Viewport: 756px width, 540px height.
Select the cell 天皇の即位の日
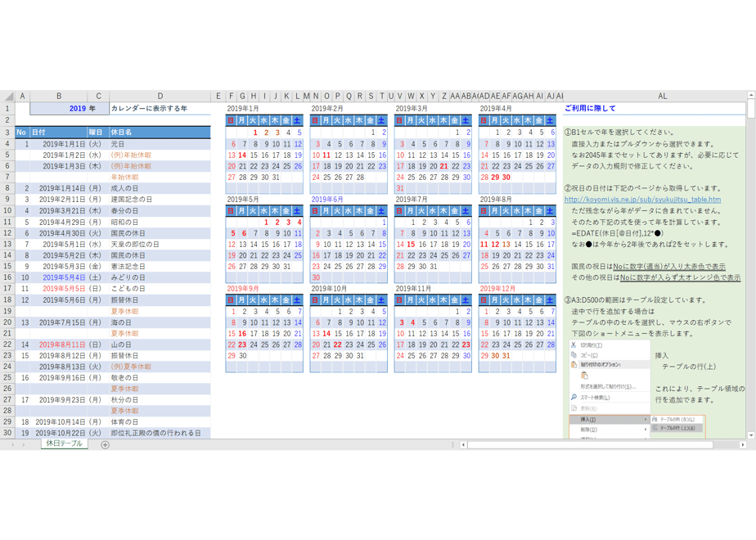[160, 244]
